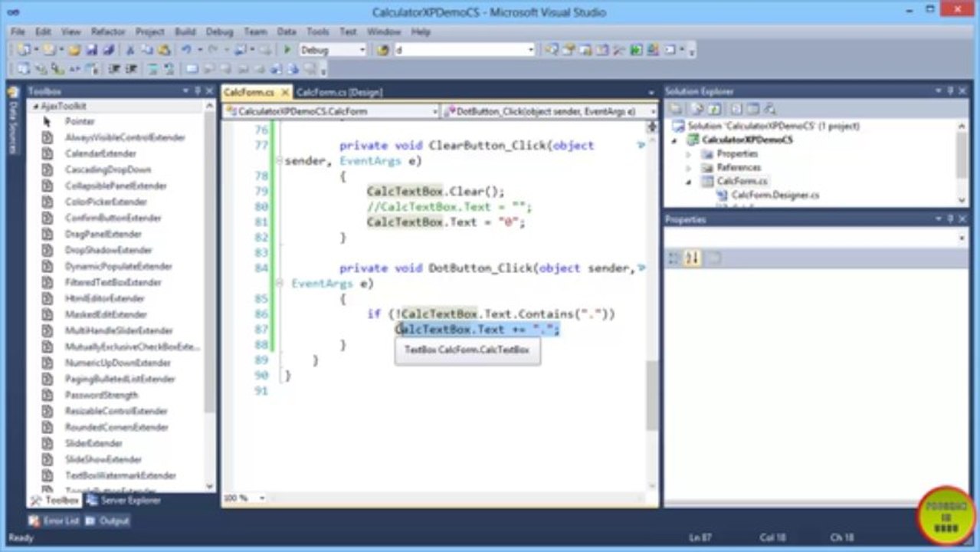
Task: Comment out selected lines icon
Action: tap(152, 69)
